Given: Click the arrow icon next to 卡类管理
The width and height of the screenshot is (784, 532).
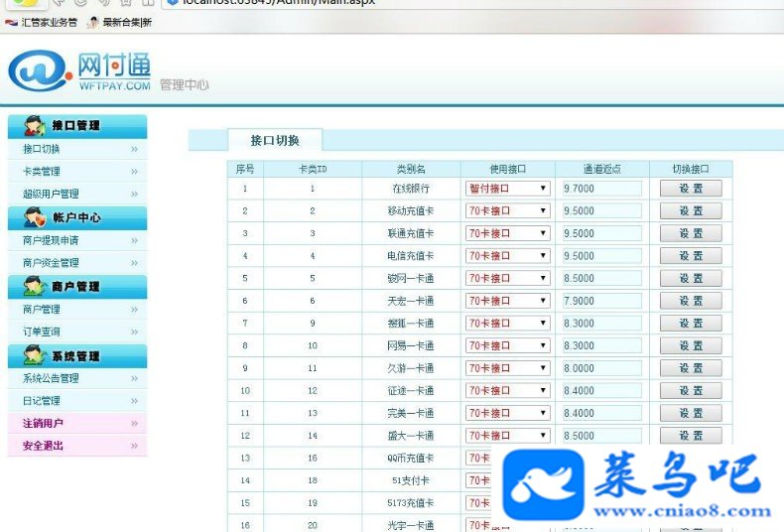Looking at the screenshot, I should click(134, 172).
